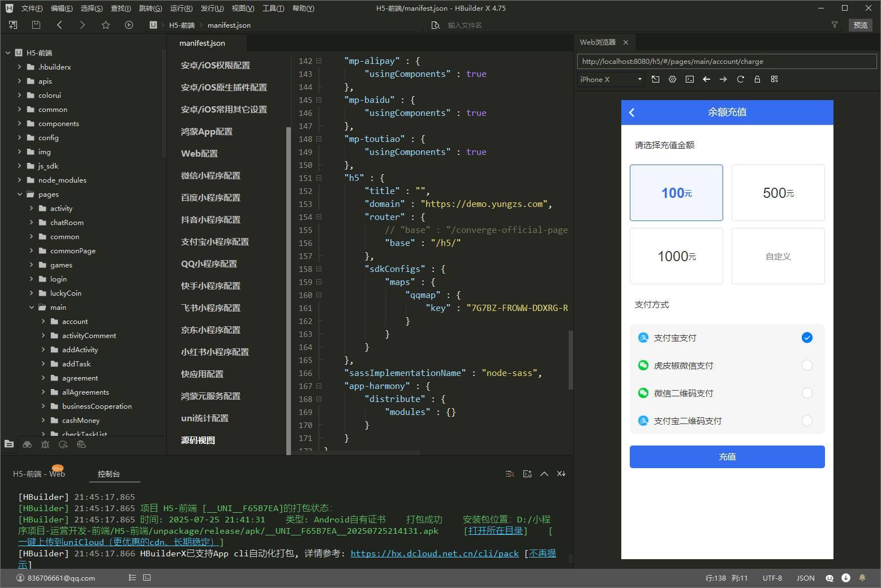Select the 微信小程序配置 manifest section
This screenshot has width=881, height=588.
tap(210, 175)
